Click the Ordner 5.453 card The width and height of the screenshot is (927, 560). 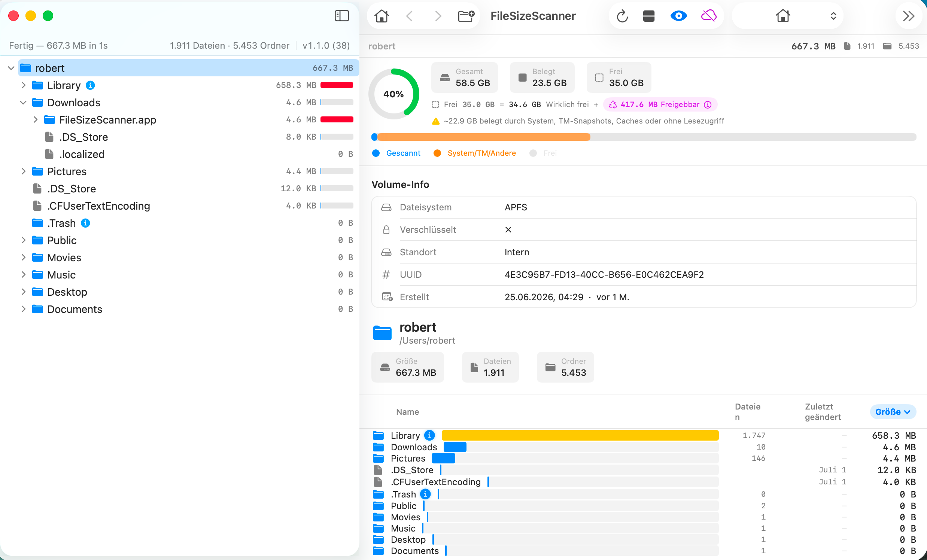click(x=565, y=367)
